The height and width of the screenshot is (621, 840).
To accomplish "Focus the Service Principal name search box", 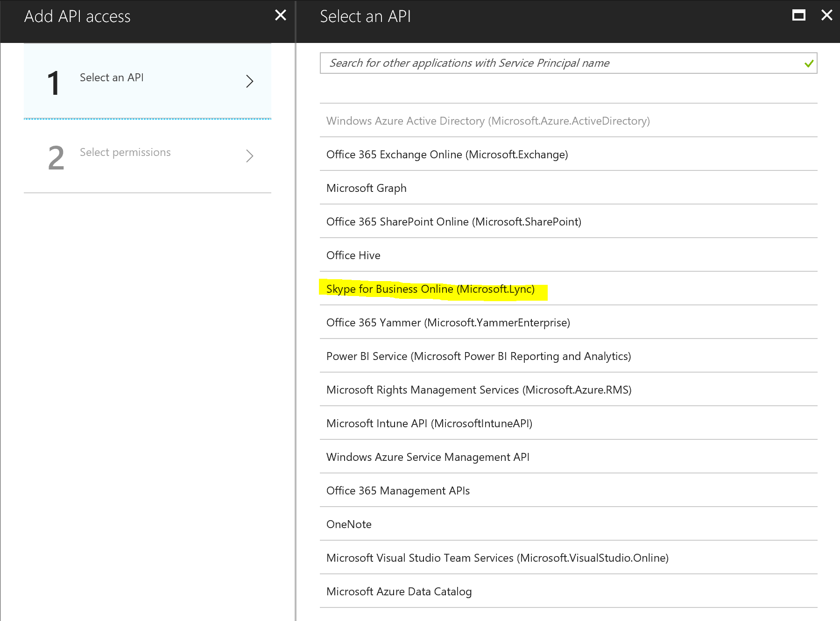I will (568, 63).
